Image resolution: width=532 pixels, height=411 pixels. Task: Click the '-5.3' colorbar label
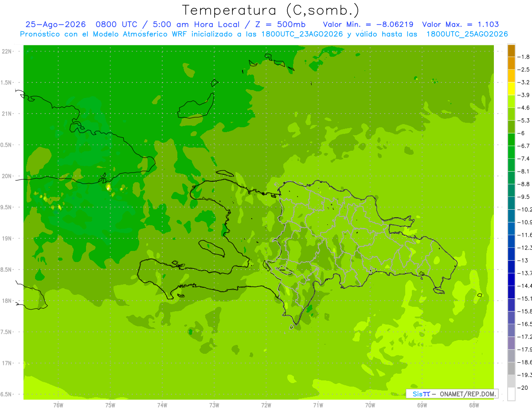pos(524,120)
